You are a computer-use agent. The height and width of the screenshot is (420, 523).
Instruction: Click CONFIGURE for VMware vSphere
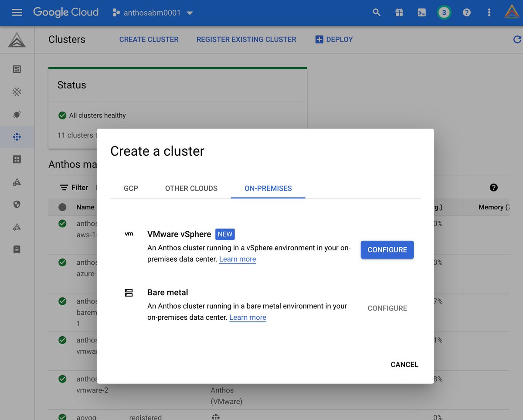[387, 250]
